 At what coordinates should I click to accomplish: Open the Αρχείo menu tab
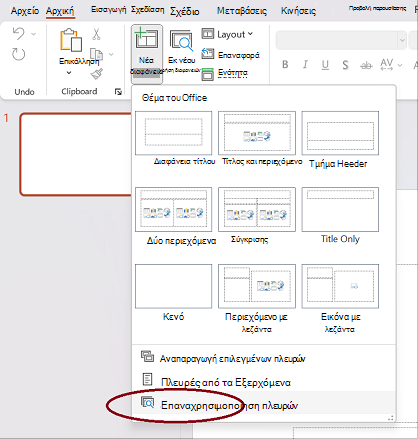click(25, 11)
